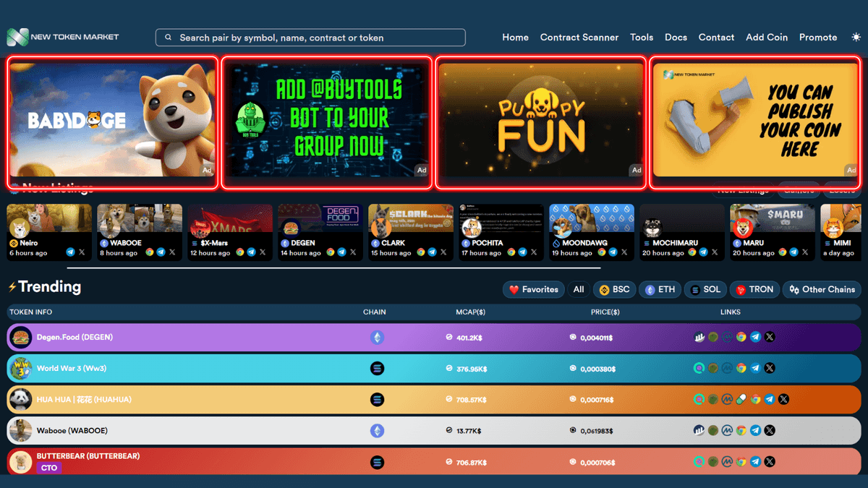Open X link in HUA HUA row
This screenshot has width=868, height=488.
click(x=783, y=399)
